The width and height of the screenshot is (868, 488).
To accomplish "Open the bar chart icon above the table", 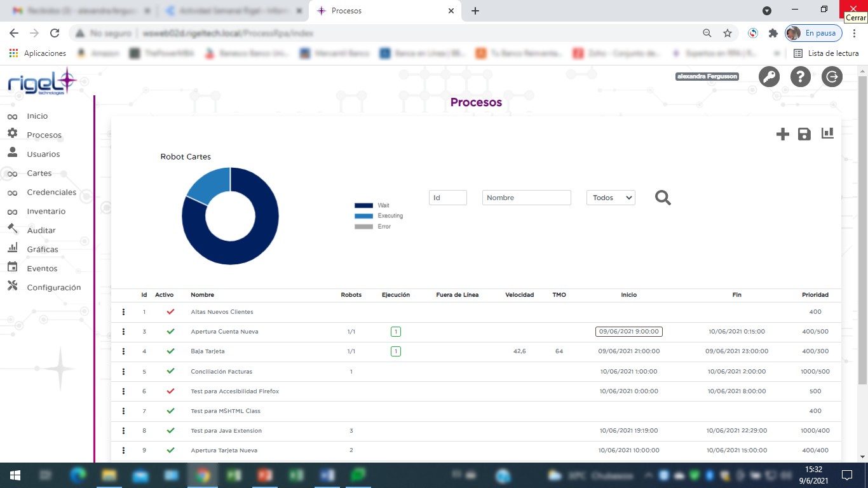I will click(827, 134).
